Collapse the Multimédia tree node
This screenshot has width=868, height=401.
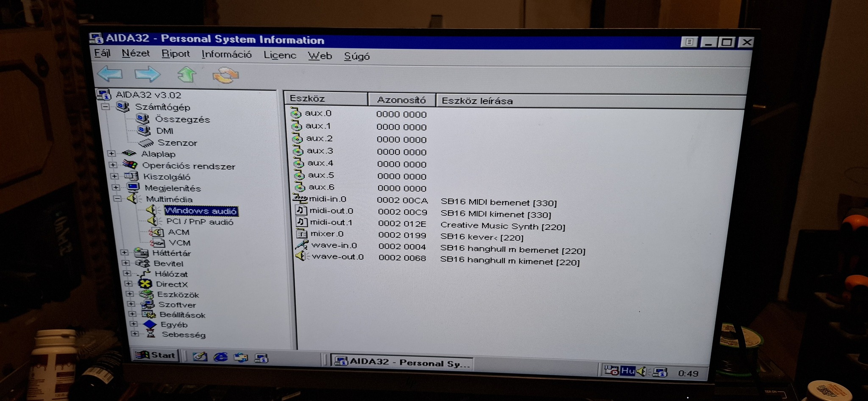pos(117,198)
